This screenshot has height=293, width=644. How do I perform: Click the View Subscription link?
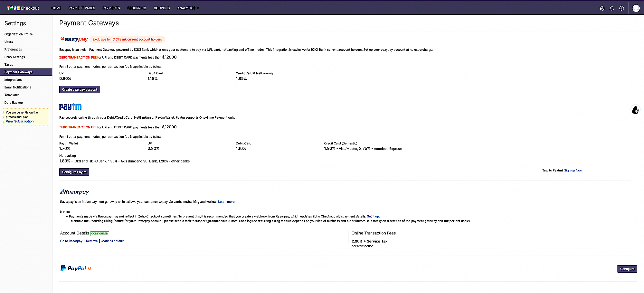[20, 121]
